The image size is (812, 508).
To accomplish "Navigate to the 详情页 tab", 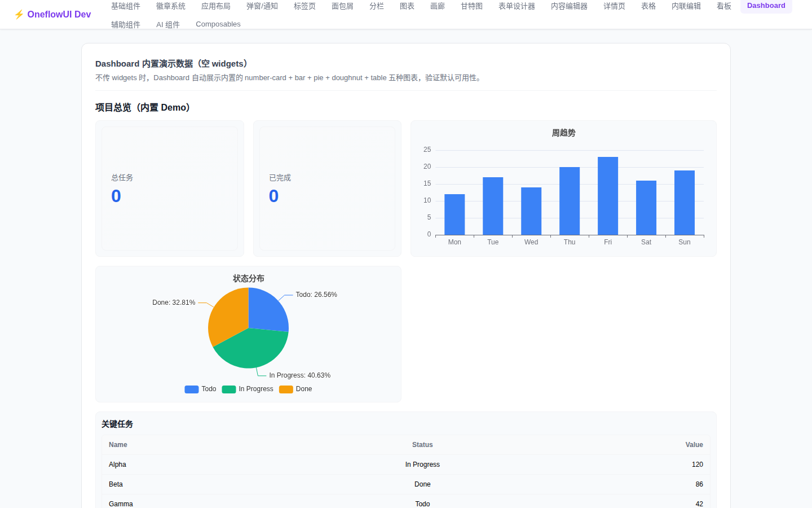I will [614, 6].
